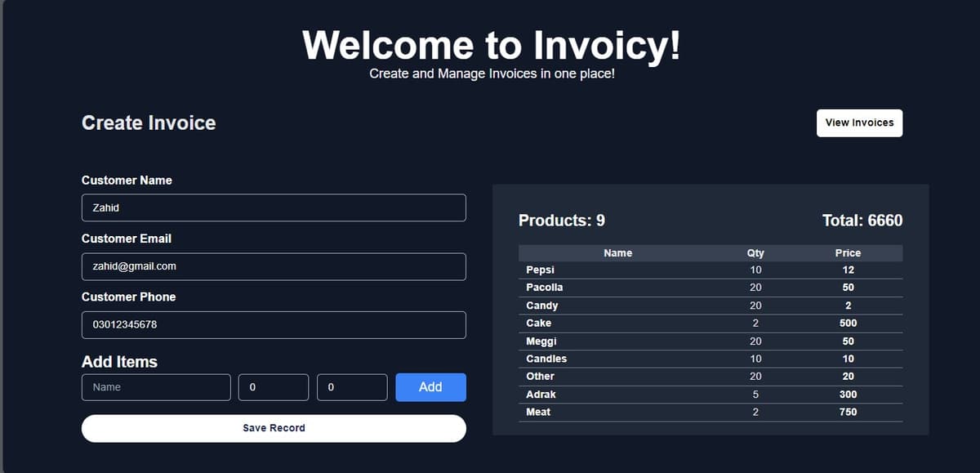This screenshot has width=980, height=473.
Task: Click the Products: 9 summary text
Action: (562, 221)
